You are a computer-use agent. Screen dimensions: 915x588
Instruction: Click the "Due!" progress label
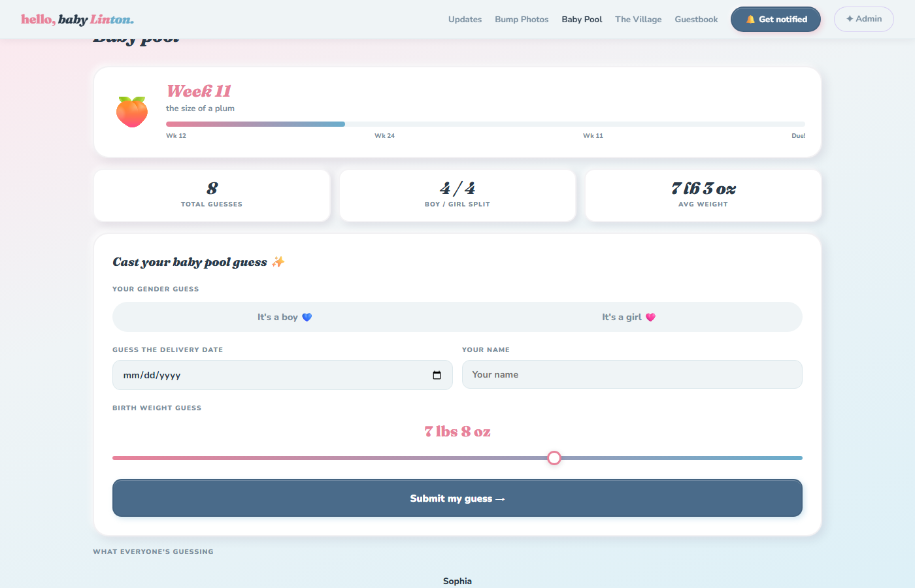(x=798, y=136)
